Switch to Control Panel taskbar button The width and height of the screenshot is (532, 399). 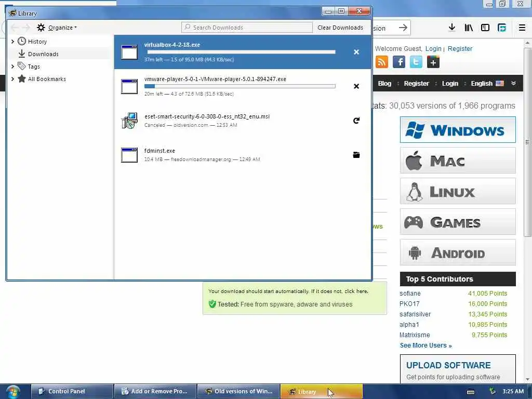click(x=72, y=391)
